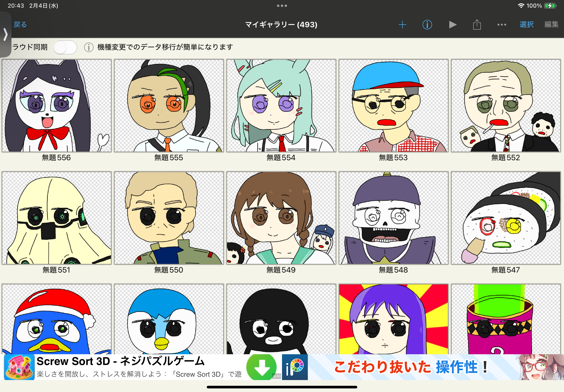Open the Screw Sort 3D ad title link

click(x=120, y=361)
